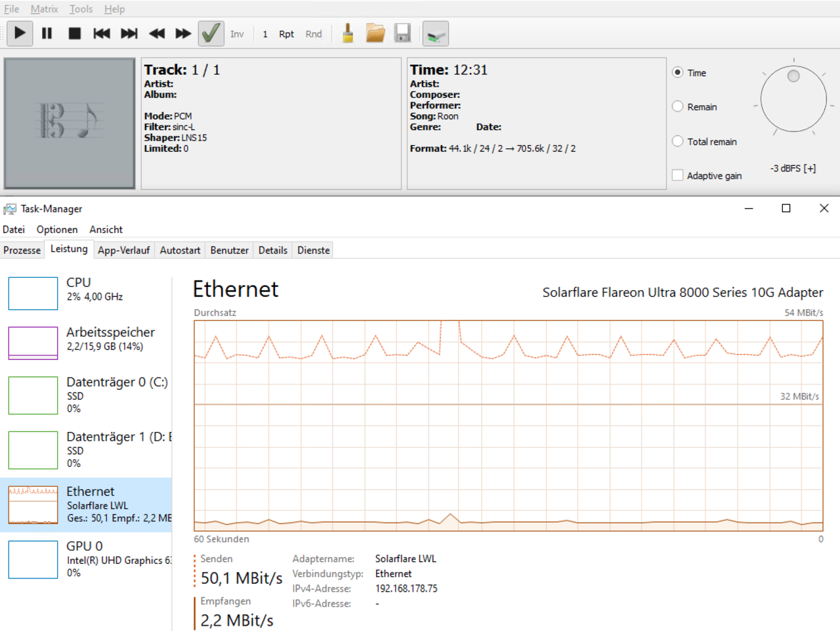Select the Remain radio button
Viewport: 840px width, 631px height.
click(678, 106)
